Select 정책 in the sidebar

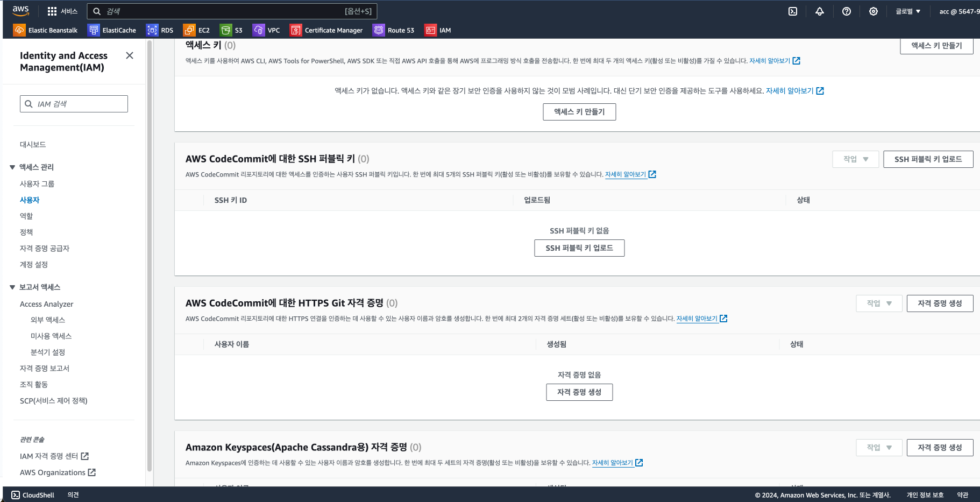click(26, 232)
